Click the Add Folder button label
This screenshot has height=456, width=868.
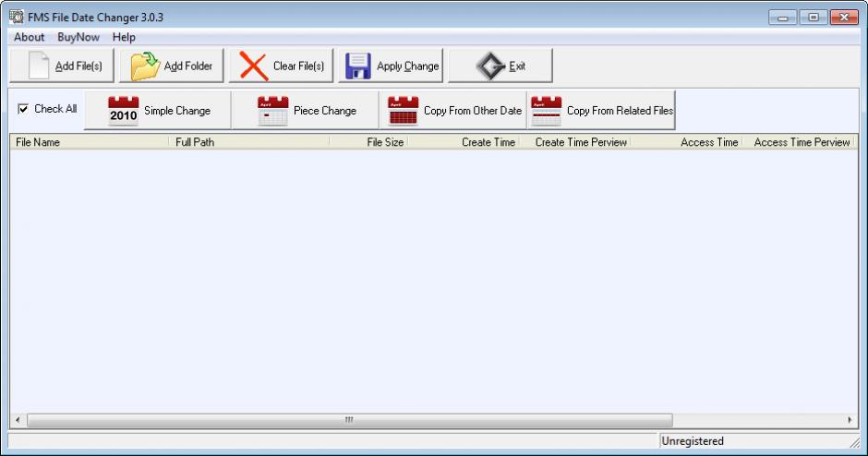tap(188, 66)
